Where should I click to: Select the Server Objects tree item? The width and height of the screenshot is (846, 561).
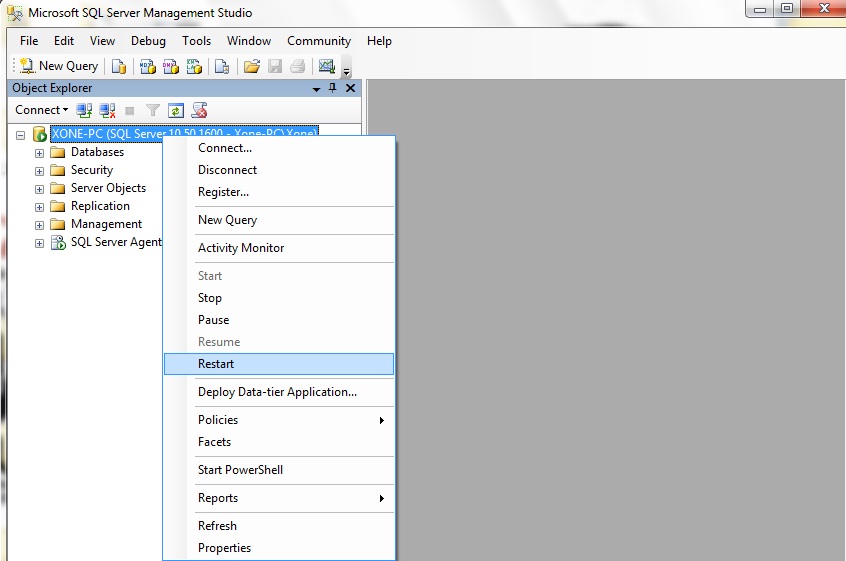tap(108, 188)
